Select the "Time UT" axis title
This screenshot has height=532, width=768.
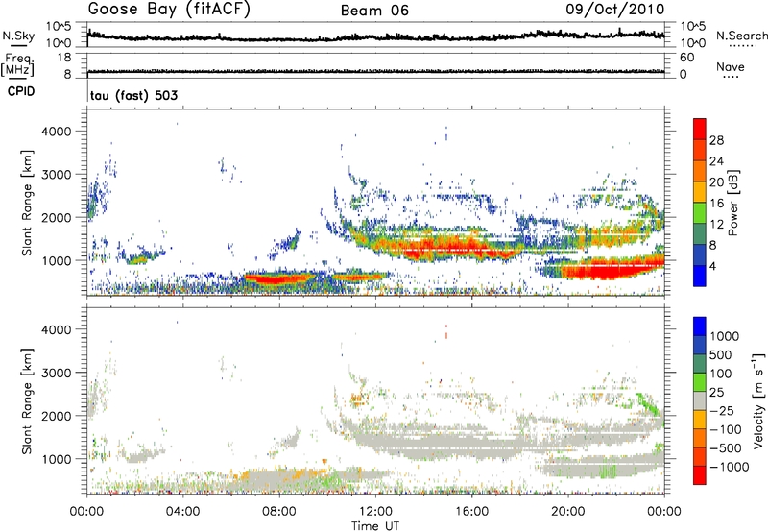pyautogui.click(x=375, y=526)
